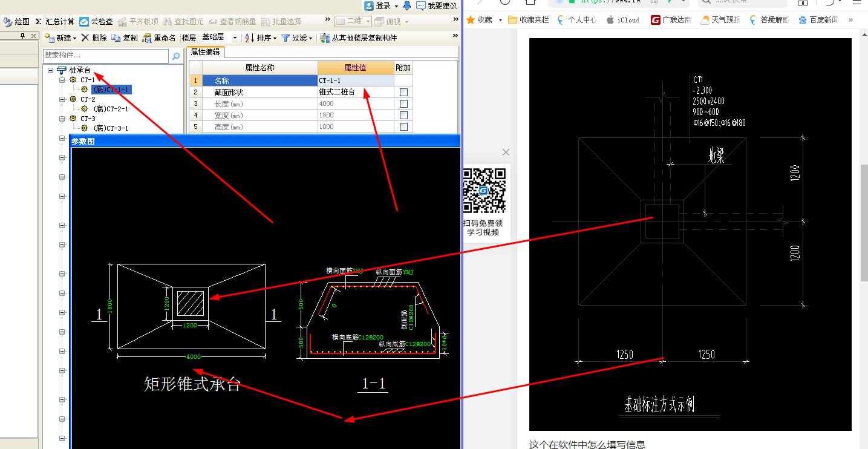Click the 宽度(mm) value 1800
The height and width of the screenshot is (449, 868).
point(356,116)
